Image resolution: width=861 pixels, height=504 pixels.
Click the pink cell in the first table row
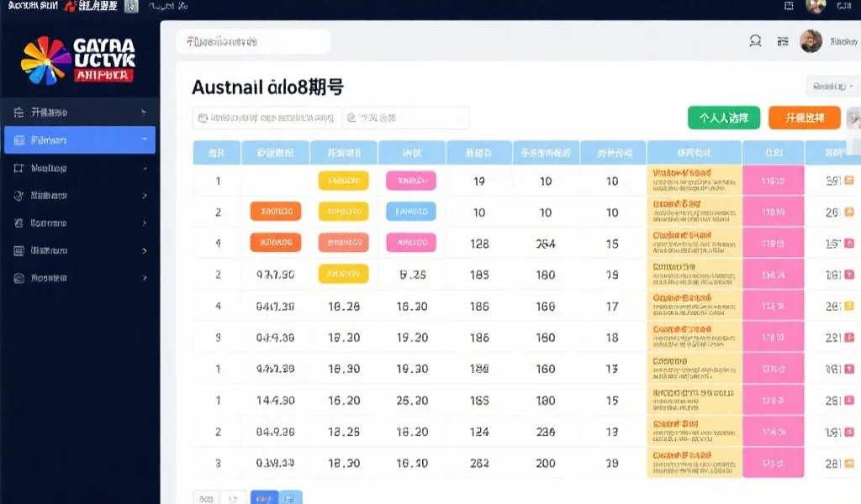773,181
